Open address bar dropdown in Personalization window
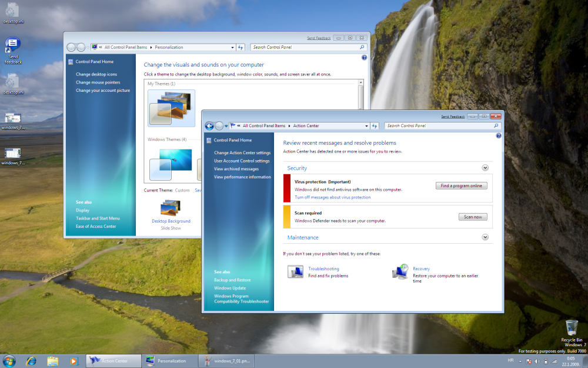588x368 pixels. click(232, 48)
